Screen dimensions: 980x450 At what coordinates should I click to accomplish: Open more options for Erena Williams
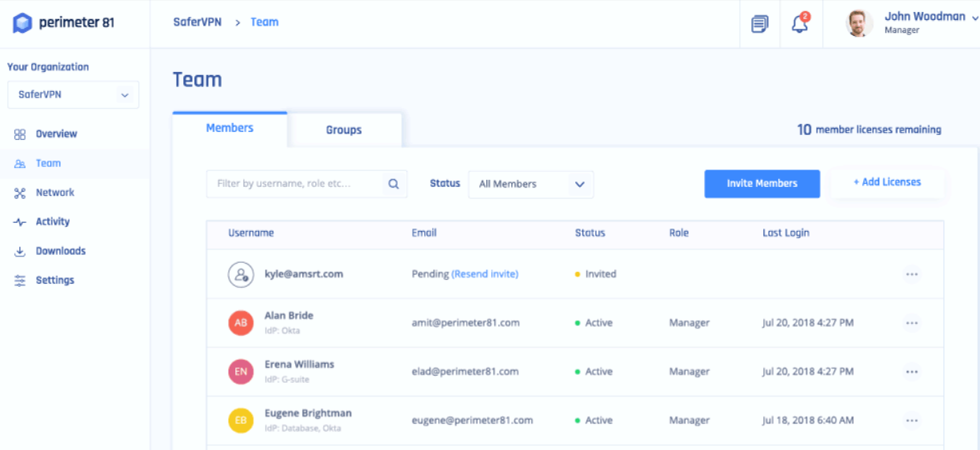(911, 372)
